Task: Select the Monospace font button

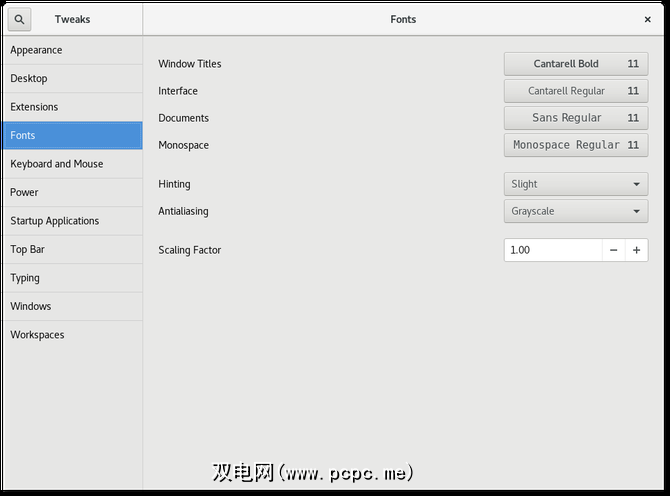Action: [x=575, y=145]
